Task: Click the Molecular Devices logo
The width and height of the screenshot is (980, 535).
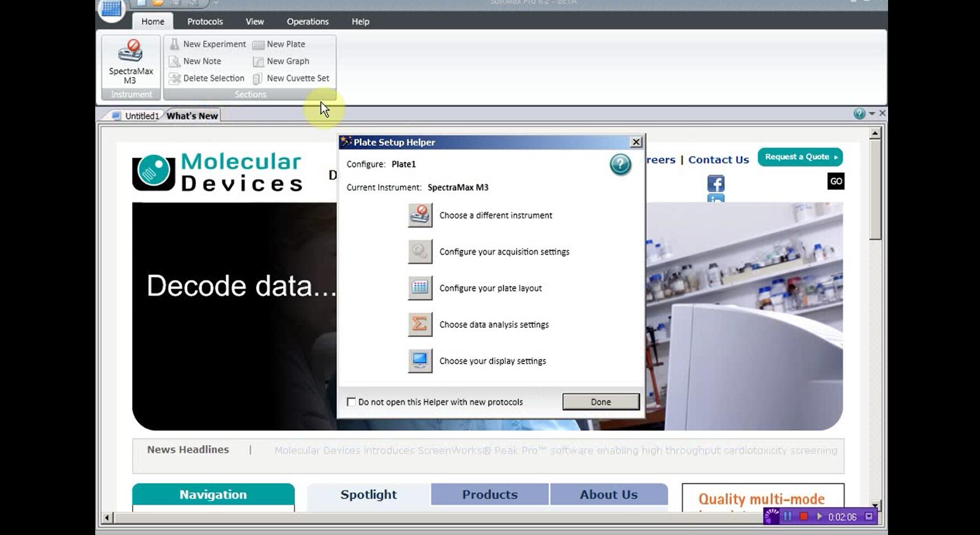Action: click(217, 172)
